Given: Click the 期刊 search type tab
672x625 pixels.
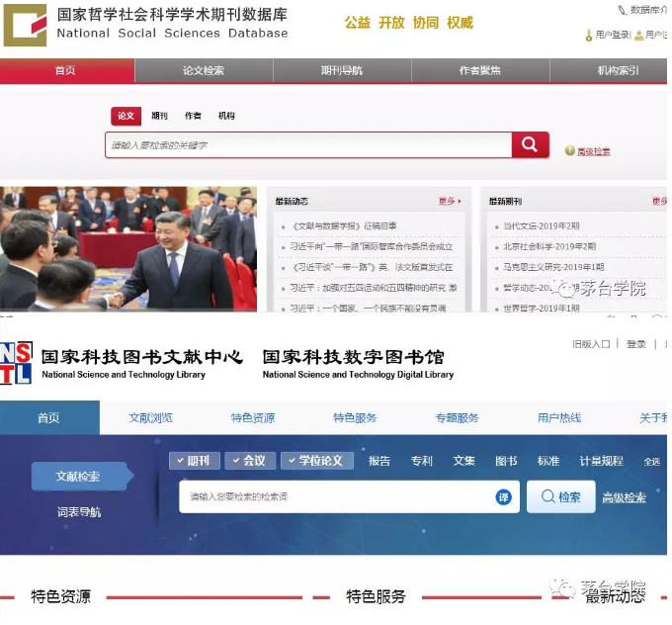Looking at the screenshot, I should (159, 116).
